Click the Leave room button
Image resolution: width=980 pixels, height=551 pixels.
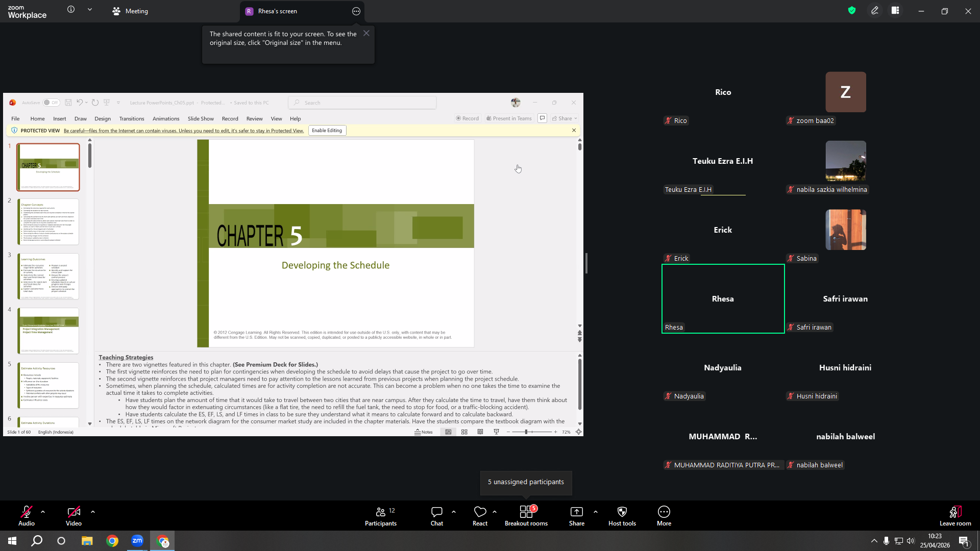(955, 516)
